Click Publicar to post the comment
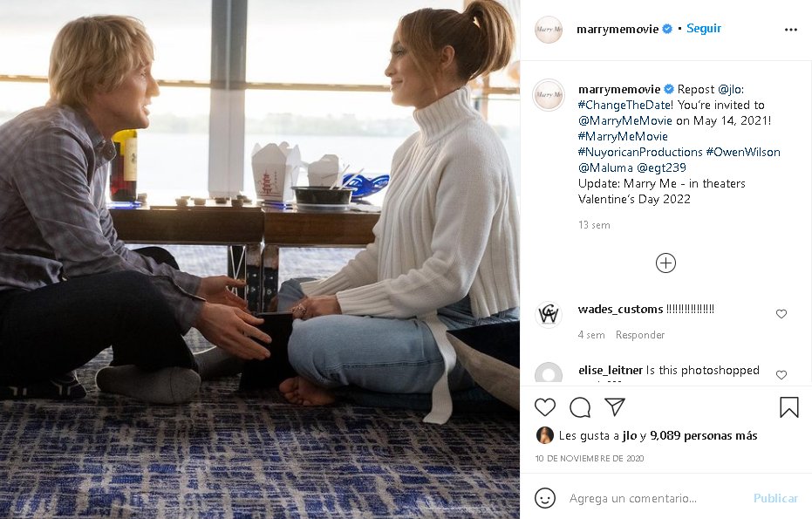The height and width of the screenshot is (519, 812). [x=775, y=498]
